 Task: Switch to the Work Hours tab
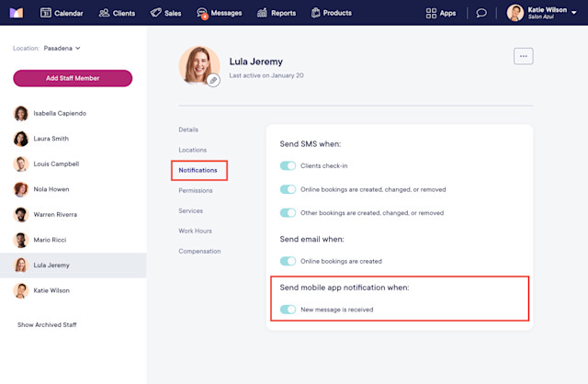(195, 231)
